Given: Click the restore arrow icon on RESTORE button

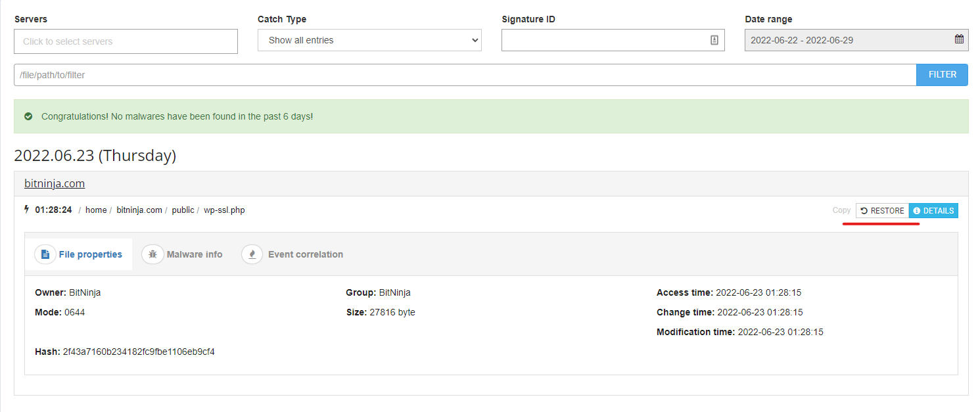Looking at the screenshot, I should tap(863, 210).
